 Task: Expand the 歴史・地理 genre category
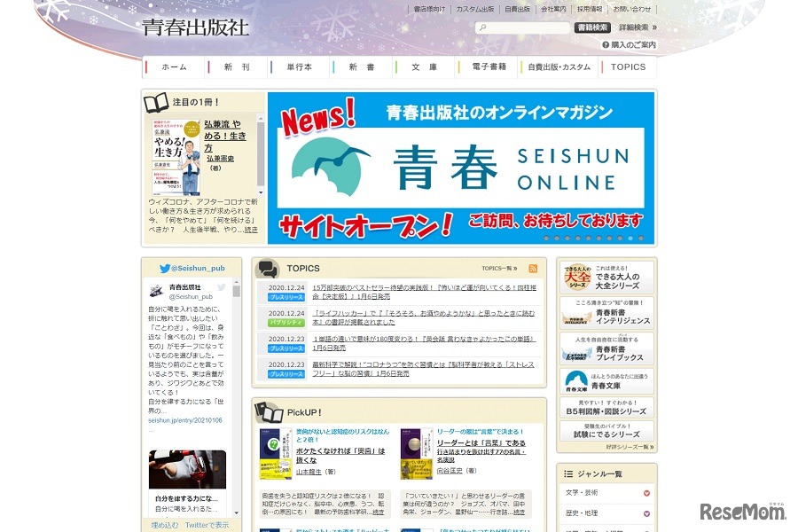[x=647, y=513]
